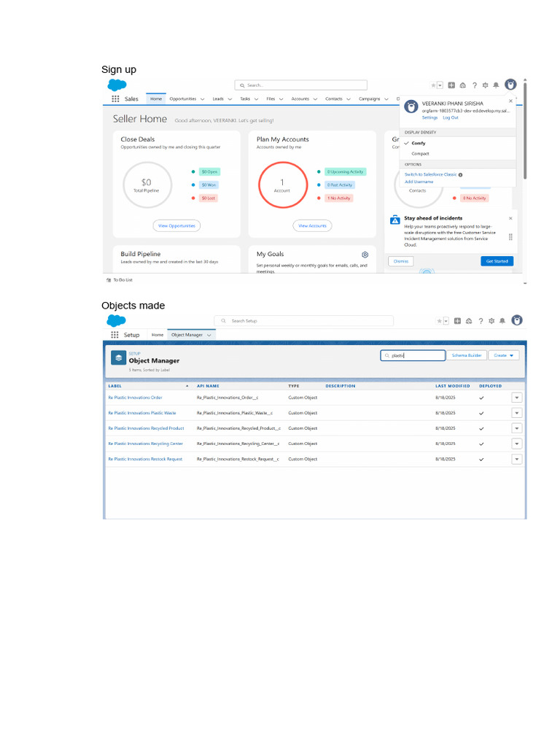Screen dimensions: 560x747
Task: Click the Classic info icon after Switch to Salesforce Classic
Action: tap(461, 175)
